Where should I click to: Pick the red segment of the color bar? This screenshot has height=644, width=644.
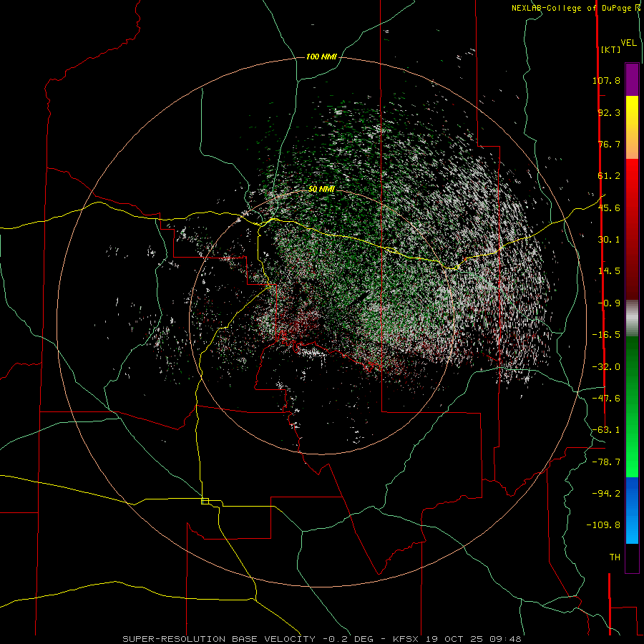point(632,229)
